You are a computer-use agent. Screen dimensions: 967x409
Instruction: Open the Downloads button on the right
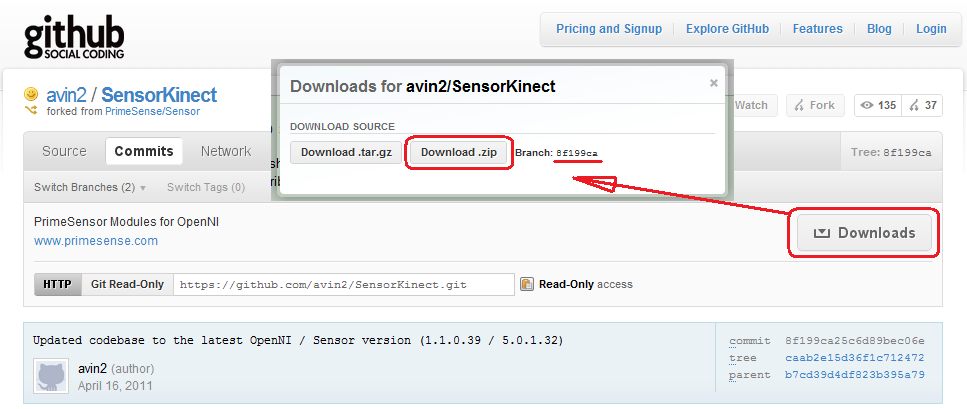click(864, 233)
